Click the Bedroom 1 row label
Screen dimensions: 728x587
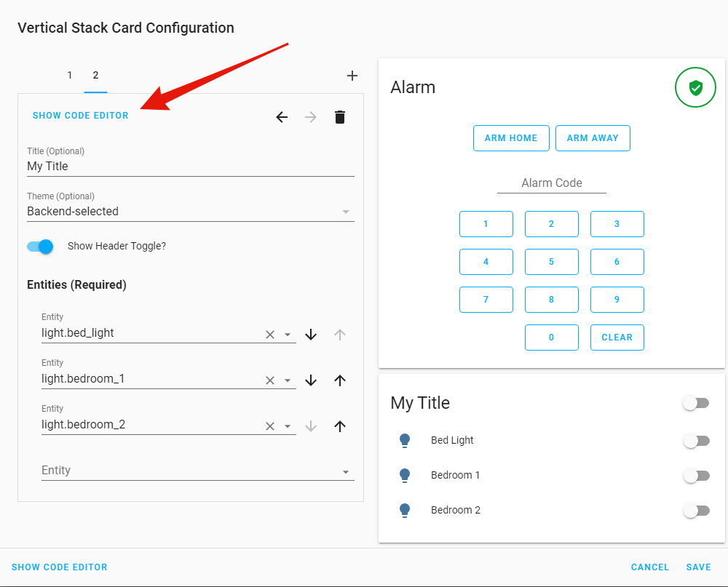point(455,475)
